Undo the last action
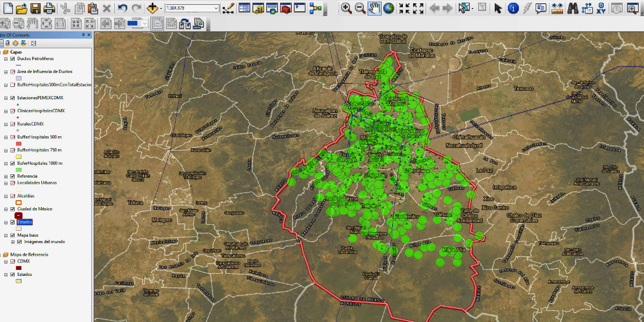Image resolution: width=644 pixels, height=322 pixels. 122,8
